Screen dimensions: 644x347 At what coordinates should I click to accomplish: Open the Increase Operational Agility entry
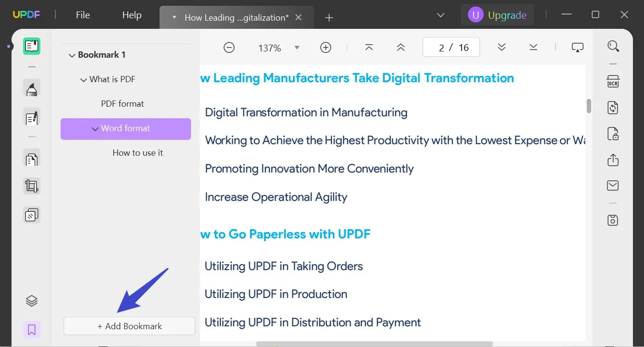(276, 197)
